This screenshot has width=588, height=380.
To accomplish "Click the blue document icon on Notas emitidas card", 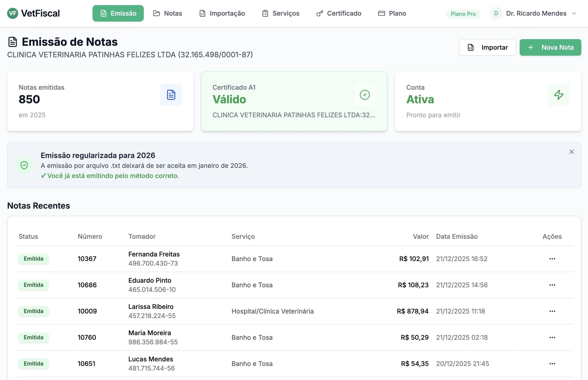I will (x=171, y=95).
